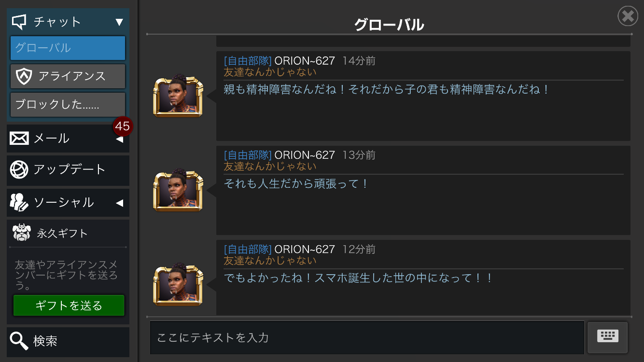Open the mail envelope icon
The height and width of the screenshot is (362, 644).
(x=19, y=139)
